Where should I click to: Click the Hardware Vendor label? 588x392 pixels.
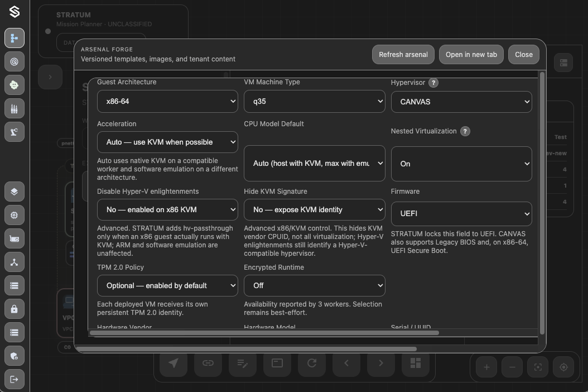(x=124, y=327)
